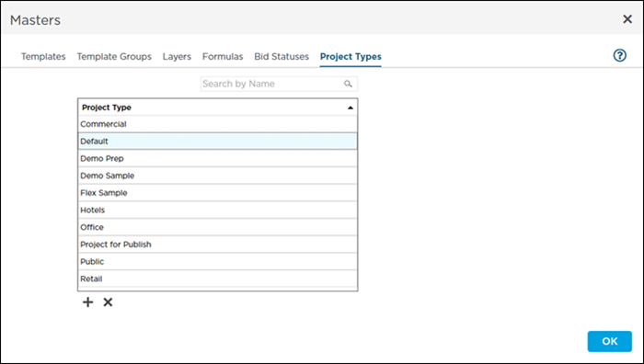
Task: Select the Default project type row
Action: click(x=218, y=142)
